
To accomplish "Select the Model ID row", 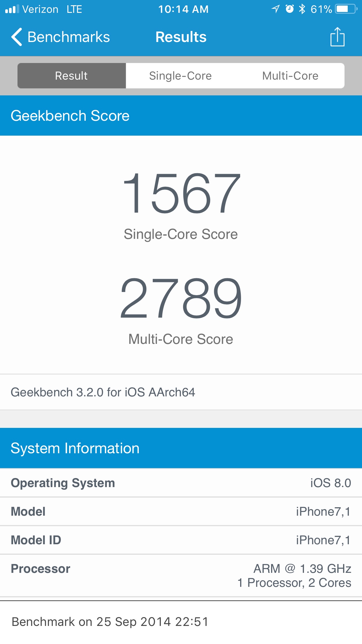I will [181, 540].
